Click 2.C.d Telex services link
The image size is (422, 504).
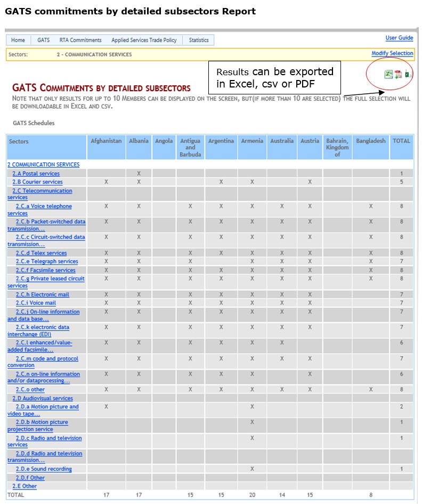click(41, 253)
